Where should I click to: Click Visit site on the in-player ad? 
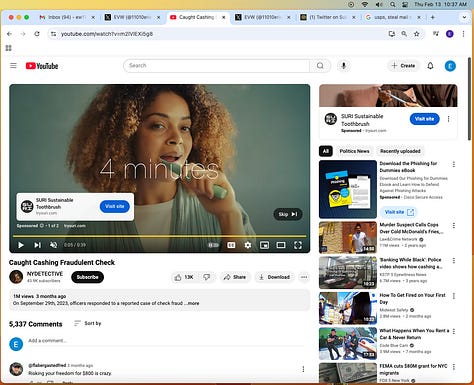(x=115, y=206)
